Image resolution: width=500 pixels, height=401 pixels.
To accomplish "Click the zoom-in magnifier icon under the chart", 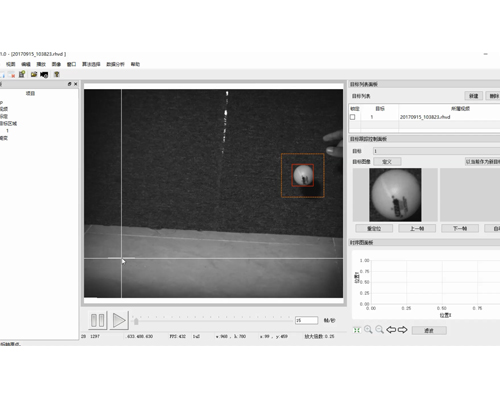I will pos(368,330).
